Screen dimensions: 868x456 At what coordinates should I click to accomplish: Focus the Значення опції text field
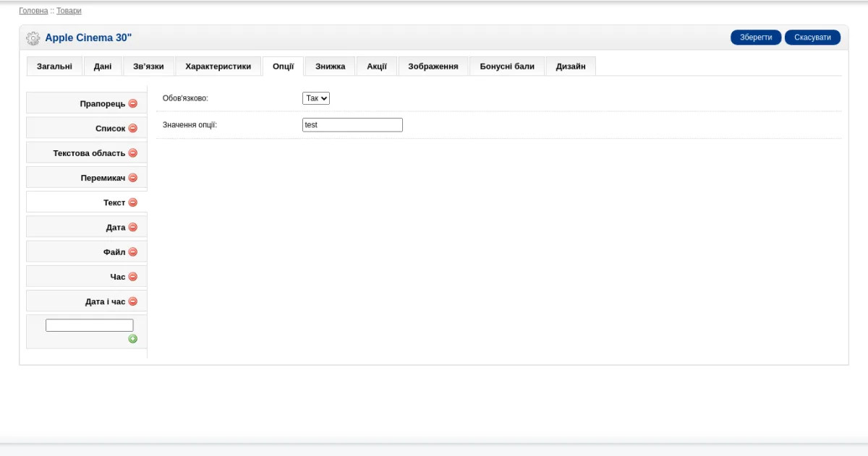[x=352, y=125]
